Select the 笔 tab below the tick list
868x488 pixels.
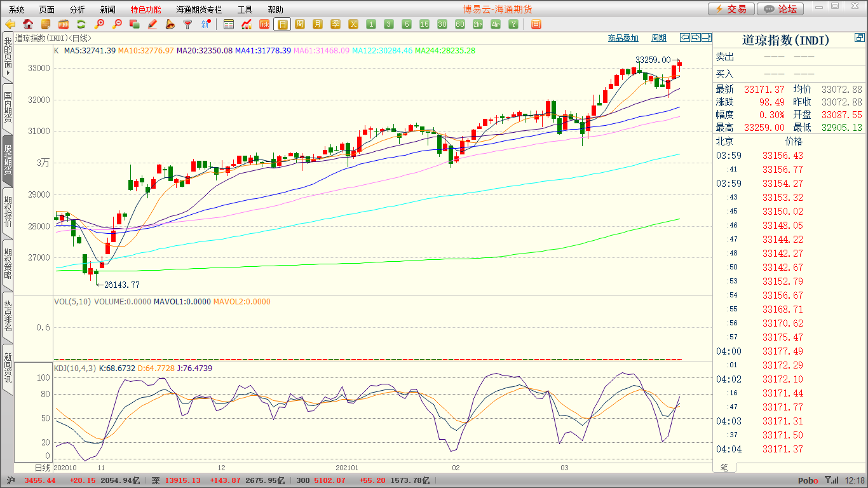[x=724, y=468]
